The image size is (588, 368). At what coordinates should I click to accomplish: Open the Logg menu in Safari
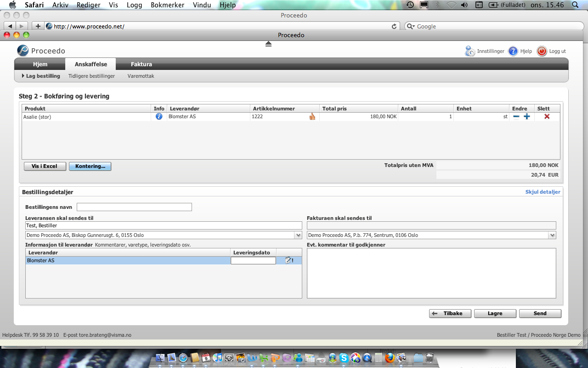point(134,5)
